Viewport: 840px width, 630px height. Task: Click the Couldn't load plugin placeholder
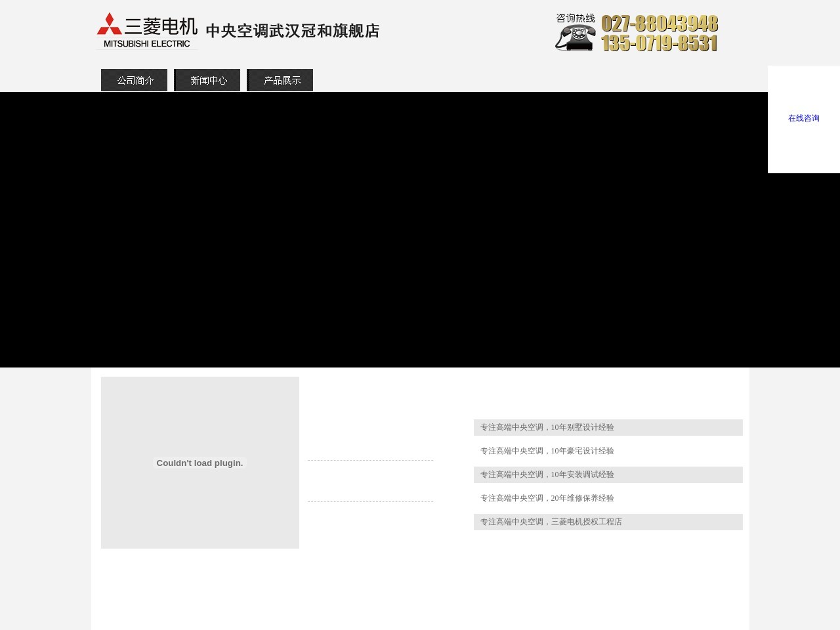pos(199,463)
